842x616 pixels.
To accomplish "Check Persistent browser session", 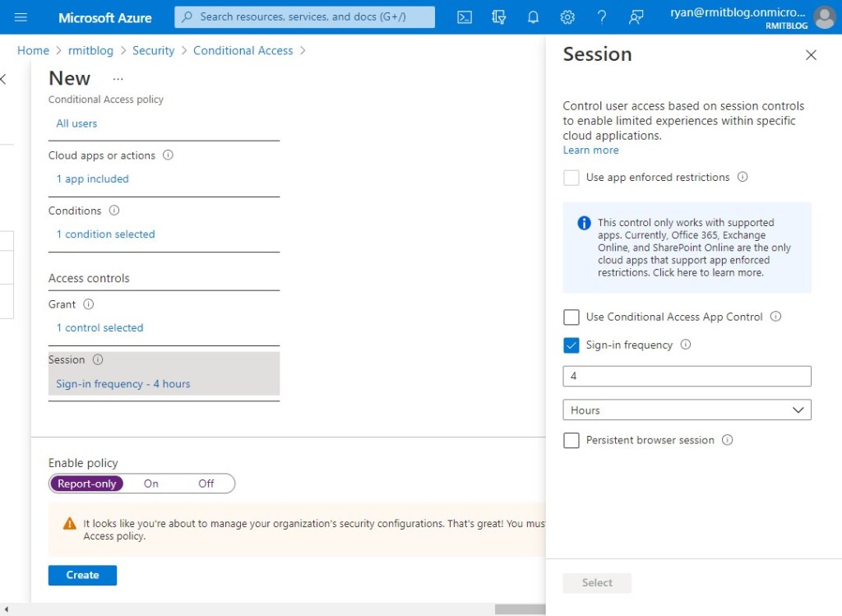I will [x=571, y=440].
